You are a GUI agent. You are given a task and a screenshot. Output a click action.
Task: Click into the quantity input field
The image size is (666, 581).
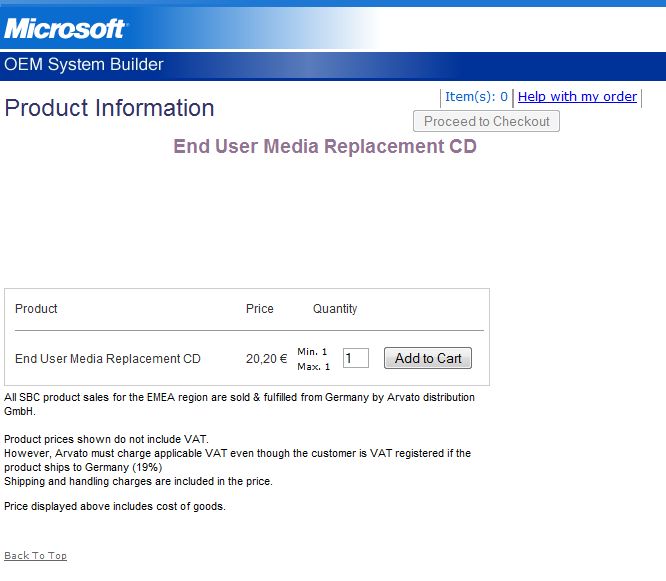355,358
